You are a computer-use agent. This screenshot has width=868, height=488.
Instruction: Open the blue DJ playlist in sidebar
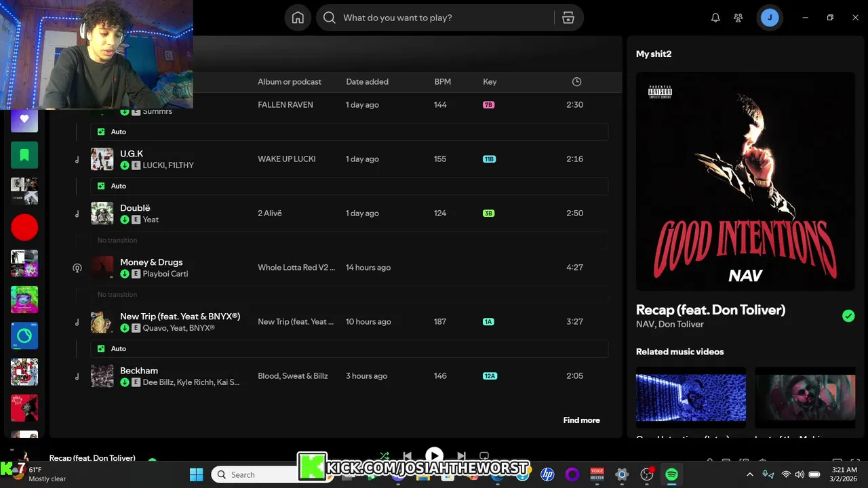(x=24, y=335)
